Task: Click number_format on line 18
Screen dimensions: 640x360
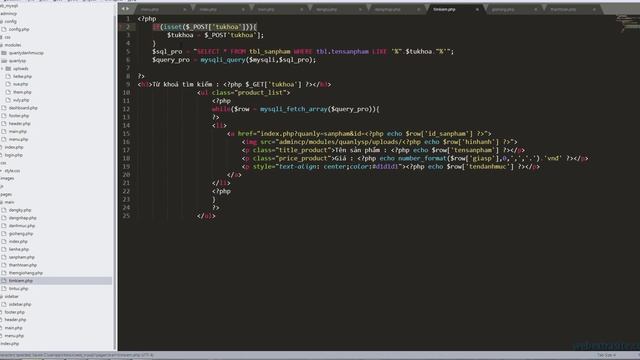Action: pos(422,158)
